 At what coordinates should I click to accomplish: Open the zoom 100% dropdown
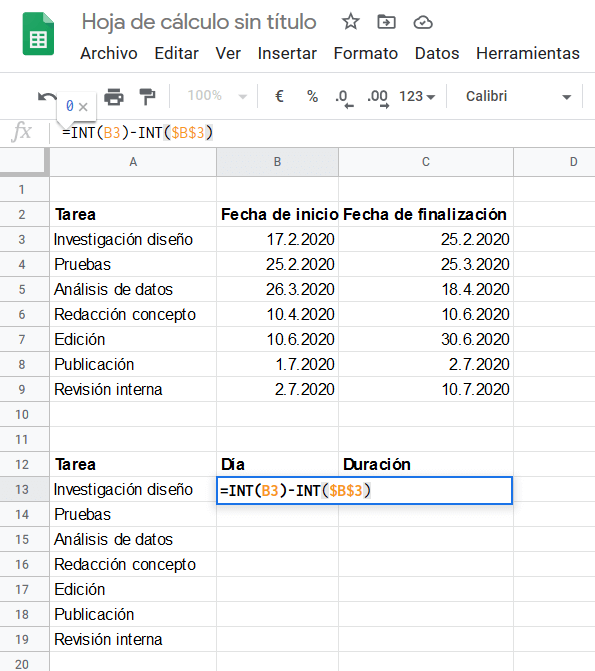click(217, 96)
